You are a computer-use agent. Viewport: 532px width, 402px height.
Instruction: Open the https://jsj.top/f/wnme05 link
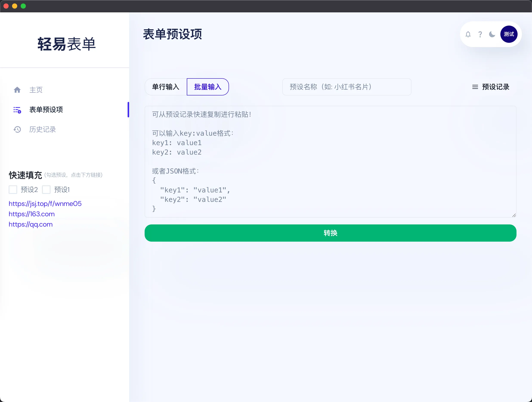coord(45,204)
